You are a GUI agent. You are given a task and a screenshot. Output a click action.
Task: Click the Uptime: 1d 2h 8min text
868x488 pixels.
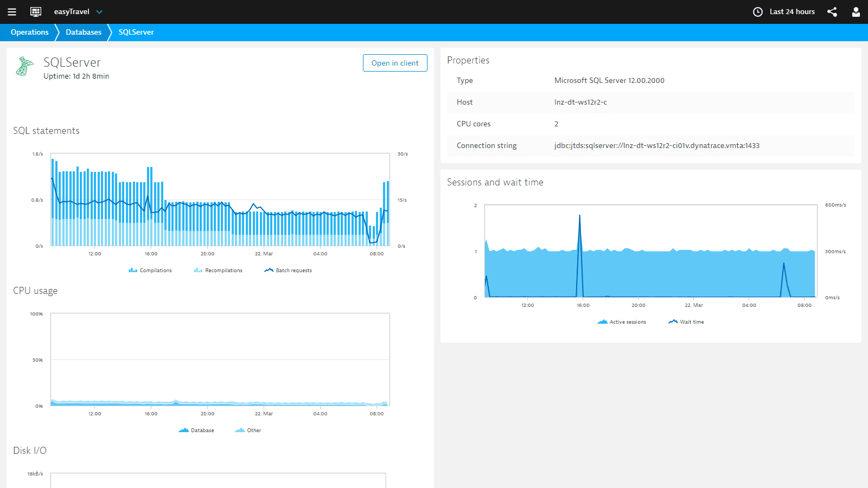[x=76, y=76]
